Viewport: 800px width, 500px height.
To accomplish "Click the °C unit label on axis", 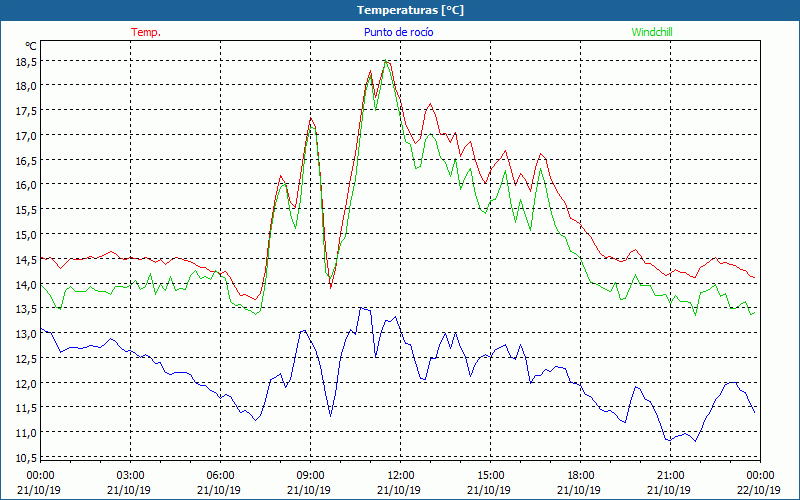I will point(31,46).
